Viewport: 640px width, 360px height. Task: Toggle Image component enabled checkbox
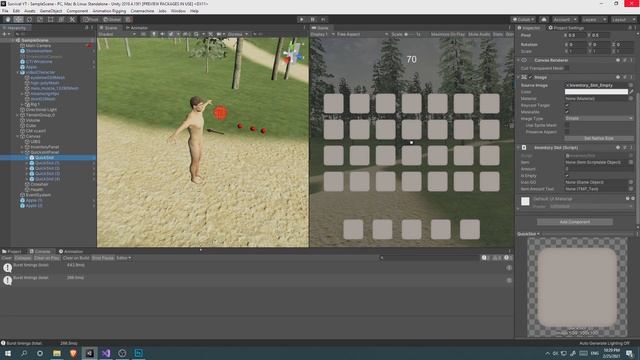531,77
